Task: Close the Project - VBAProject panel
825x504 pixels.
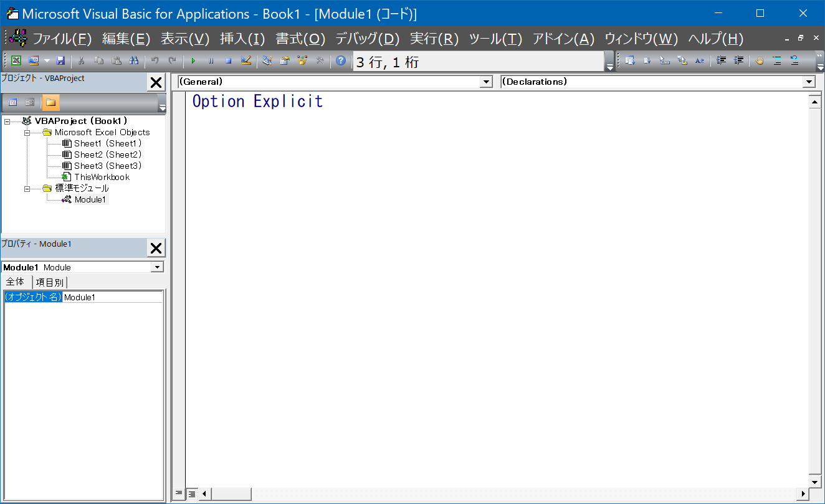Action: [156, 83]
